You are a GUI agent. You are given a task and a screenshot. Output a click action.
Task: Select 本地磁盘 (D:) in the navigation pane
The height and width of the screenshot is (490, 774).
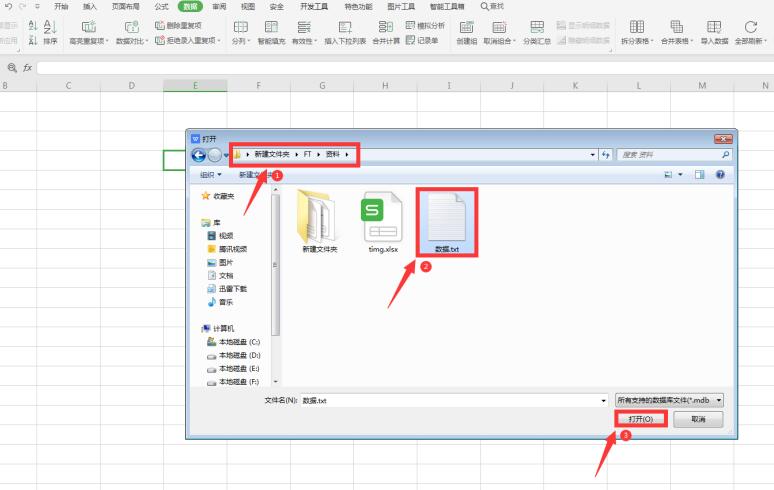pos(233,355)
